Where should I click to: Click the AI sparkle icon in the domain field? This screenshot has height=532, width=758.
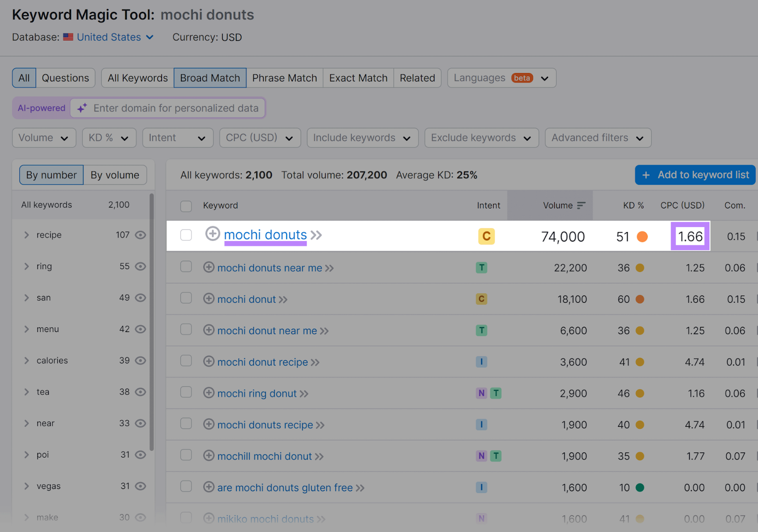[82, 108]
